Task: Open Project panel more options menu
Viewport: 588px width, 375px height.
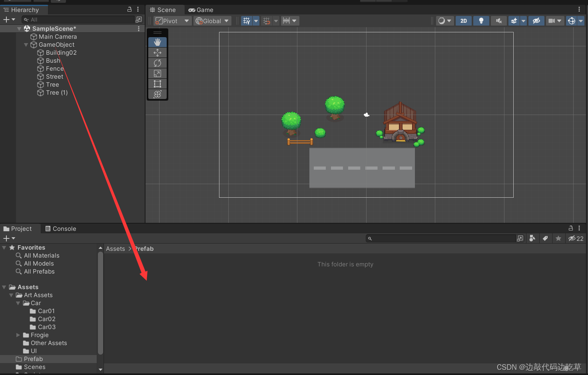Action: [579, 228]
